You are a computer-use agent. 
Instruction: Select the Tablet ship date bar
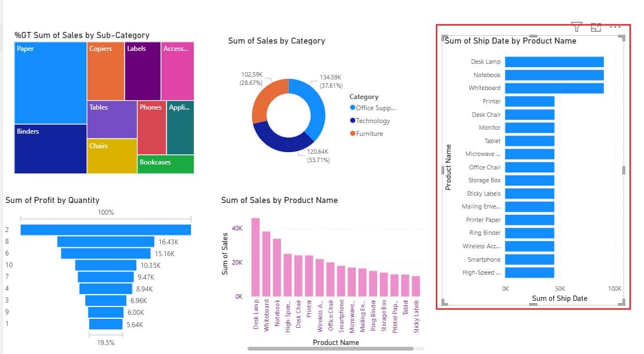529,140
